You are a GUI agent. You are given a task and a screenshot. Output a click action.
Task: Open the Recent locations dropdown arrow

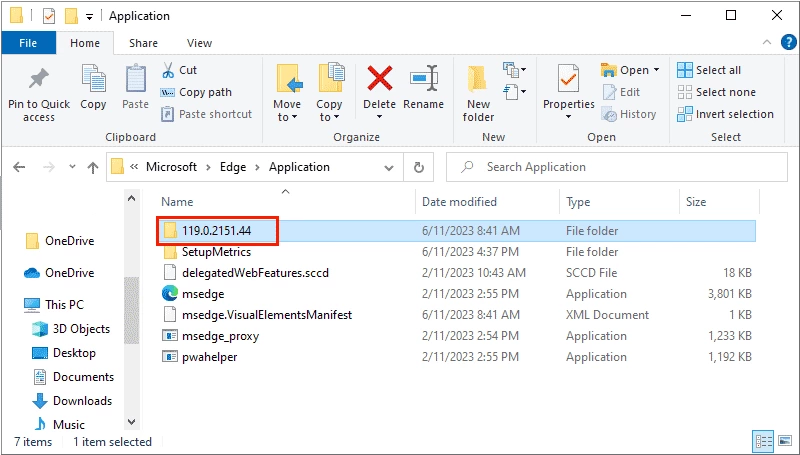tap(72, 167)
